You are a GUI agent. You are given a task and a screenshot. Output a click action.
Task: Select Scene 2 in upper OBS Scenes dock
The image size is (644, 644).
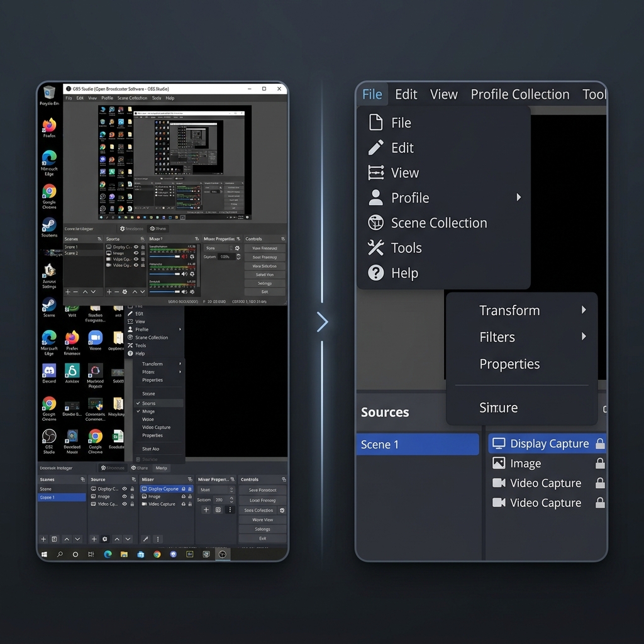84,253
